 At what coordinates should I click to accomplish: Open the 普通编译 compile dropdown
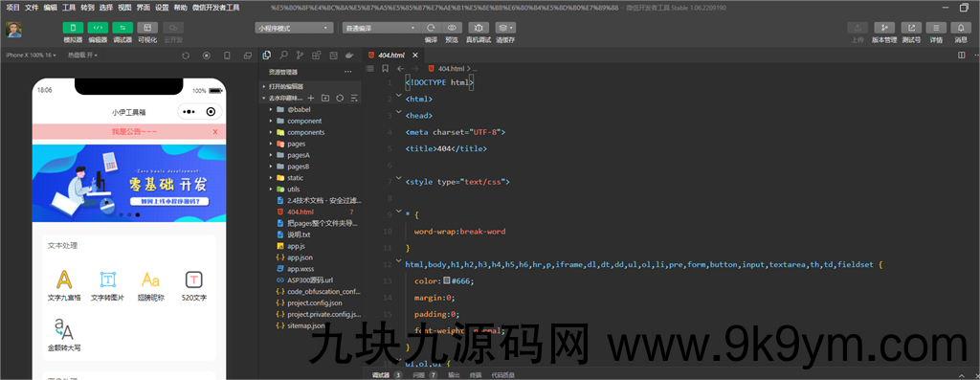[x=381, y=28]
